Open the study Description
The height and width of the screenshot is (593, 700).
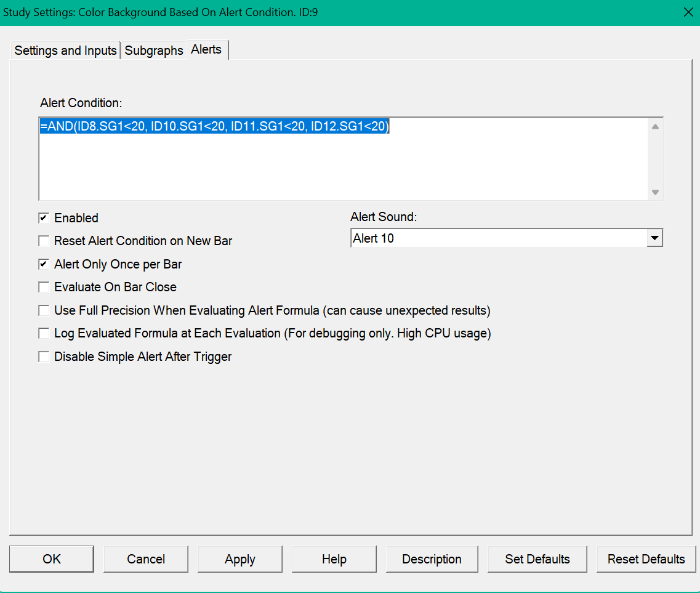tap(432, 559)
